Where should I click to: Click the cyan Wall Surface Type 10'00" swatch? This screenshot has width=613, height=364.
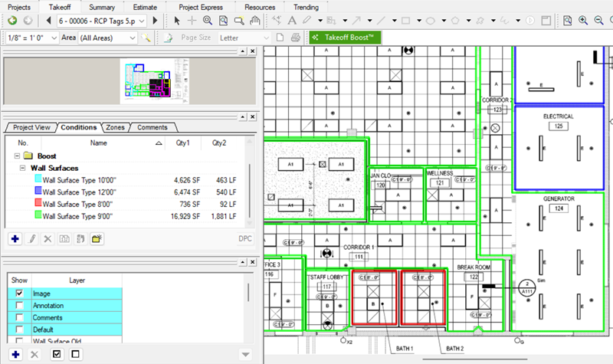click(38, 179)
